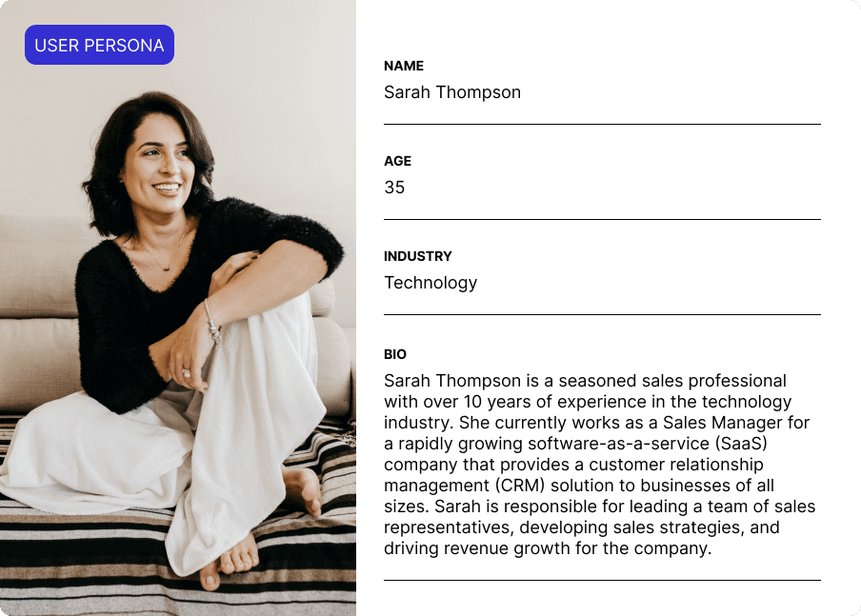Viewport: 861px width, 616px height.
Task: Click the USER PERSONA badge
Action: (99, 45)
